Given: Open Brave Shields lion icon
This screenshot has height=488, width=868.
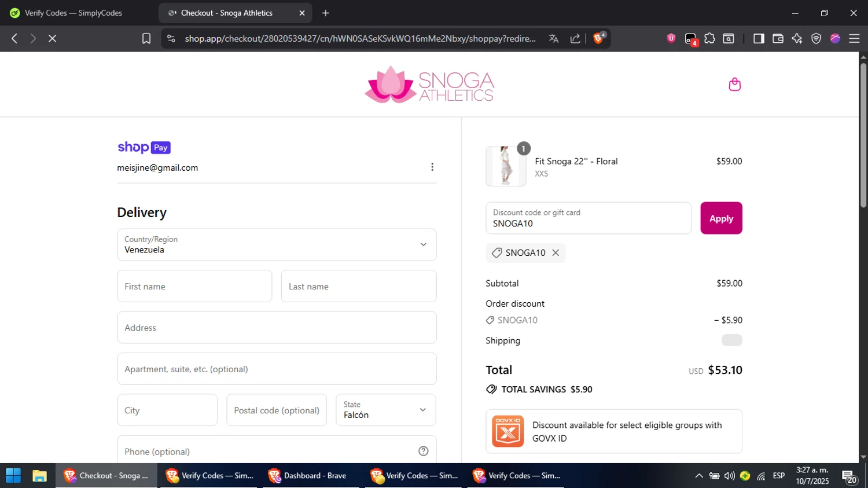Looking at the screenshot, I should tap(599, 38).
